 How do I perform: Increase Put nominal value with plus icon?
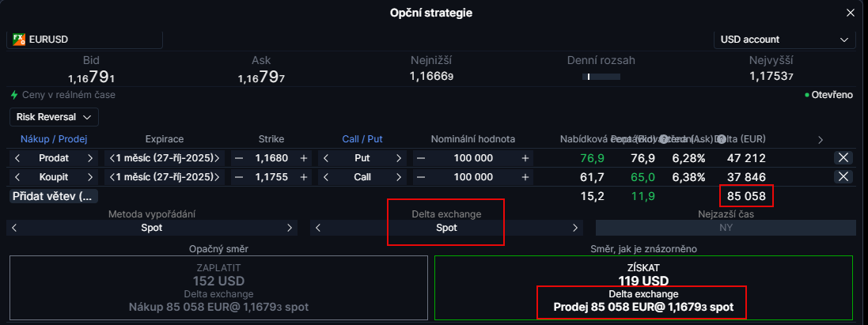[525, 158]
